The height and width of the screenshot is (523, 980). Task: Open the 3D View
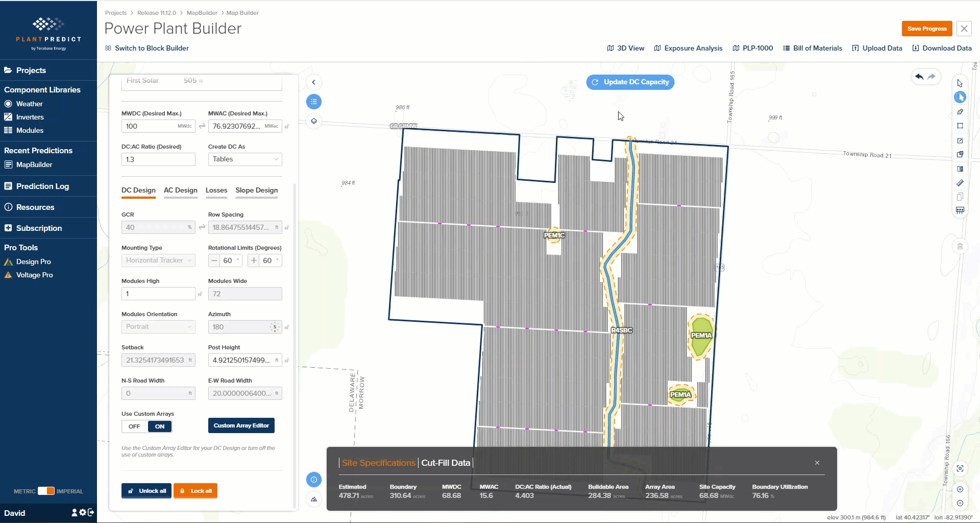click(626, 48)
